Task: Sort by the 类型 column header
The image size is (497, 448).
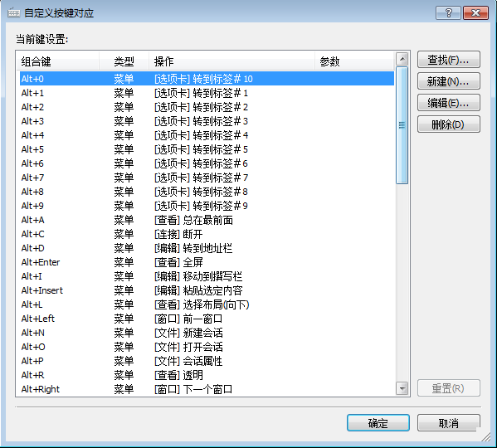Action: [124, 61]
